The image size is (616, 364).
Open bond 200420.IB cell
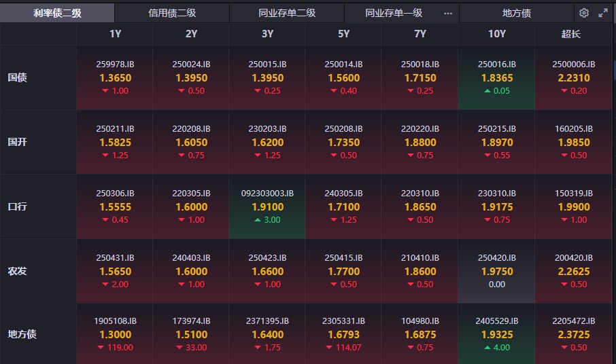[x=574, y=271]
